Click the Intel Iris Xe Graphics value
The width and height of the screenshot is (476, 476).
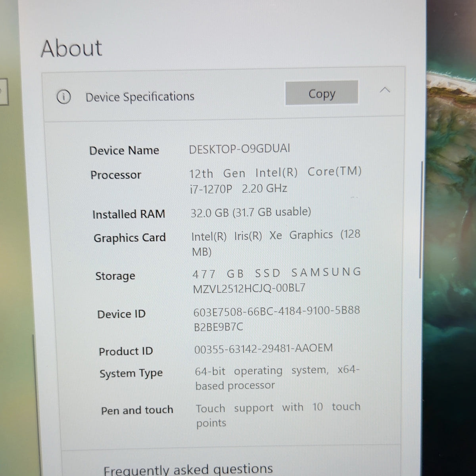pos(276,243)
